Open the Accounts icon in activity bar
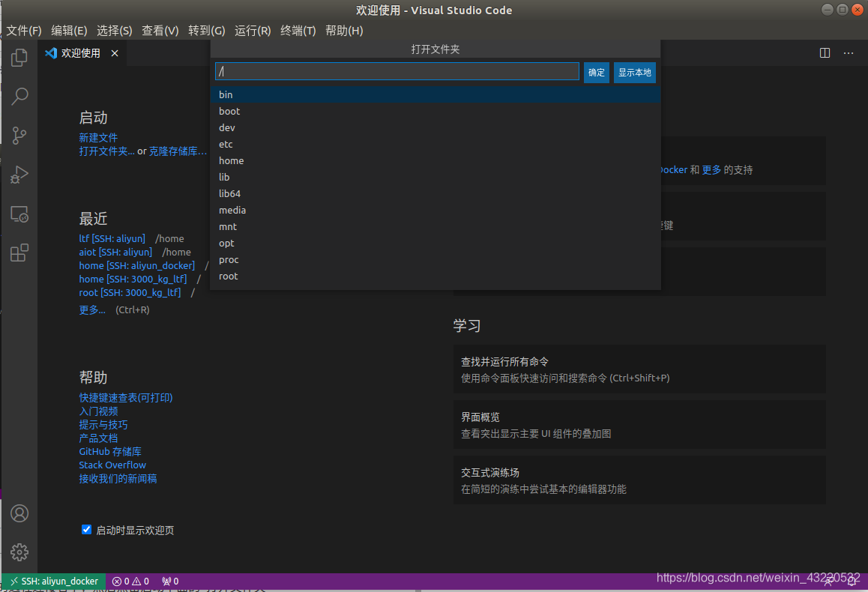Screen dimensions: 868x592 coord(19,513)
